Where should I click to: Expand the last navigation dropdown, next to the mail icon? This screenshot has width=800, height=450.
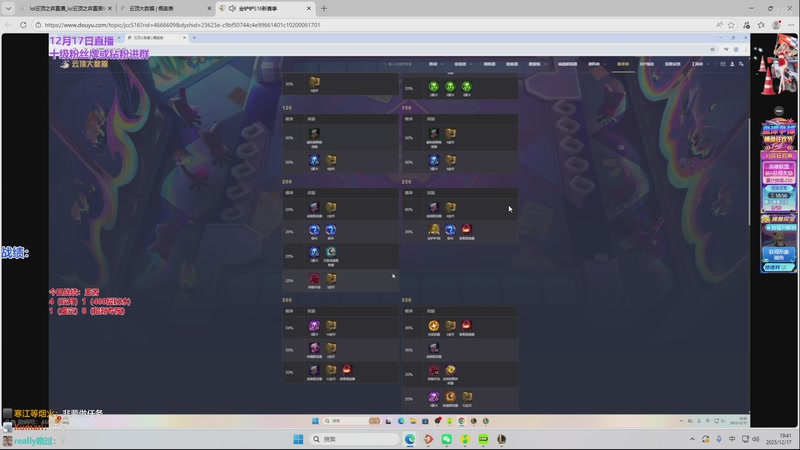coord(708,64)
